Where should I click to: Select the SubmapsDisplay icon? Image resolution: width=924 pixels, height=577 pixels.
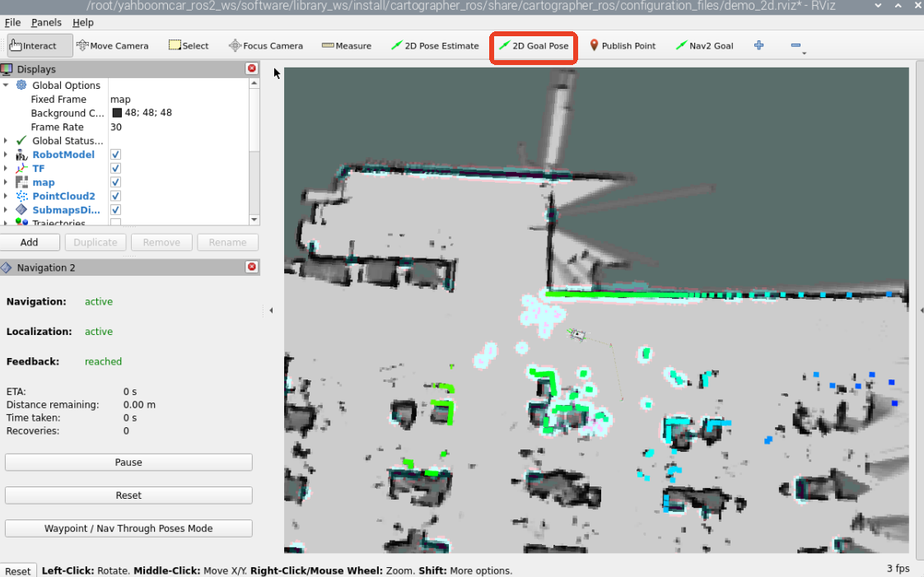[21, 210]
